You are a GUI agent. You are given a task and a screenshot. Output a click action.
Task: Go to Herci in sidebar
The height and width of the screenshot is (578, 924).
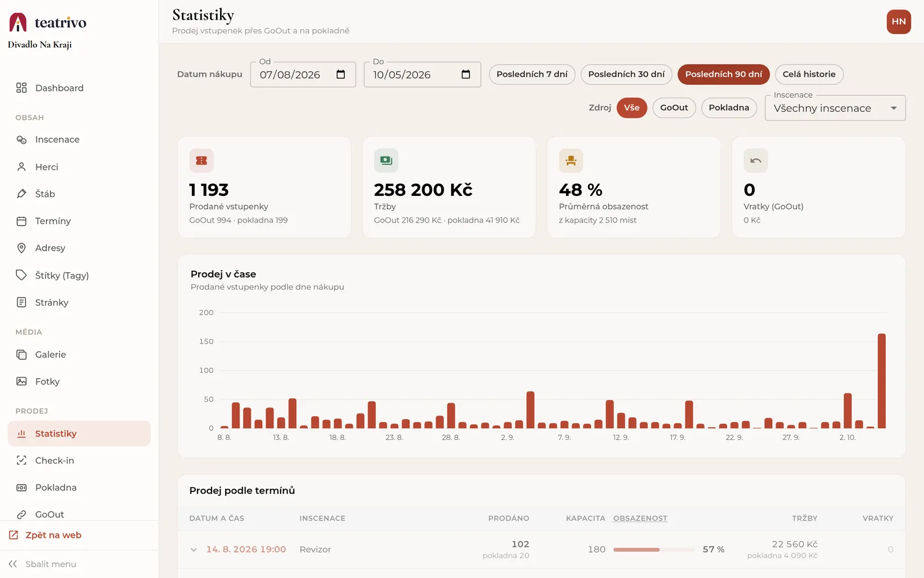coord(79,167)
